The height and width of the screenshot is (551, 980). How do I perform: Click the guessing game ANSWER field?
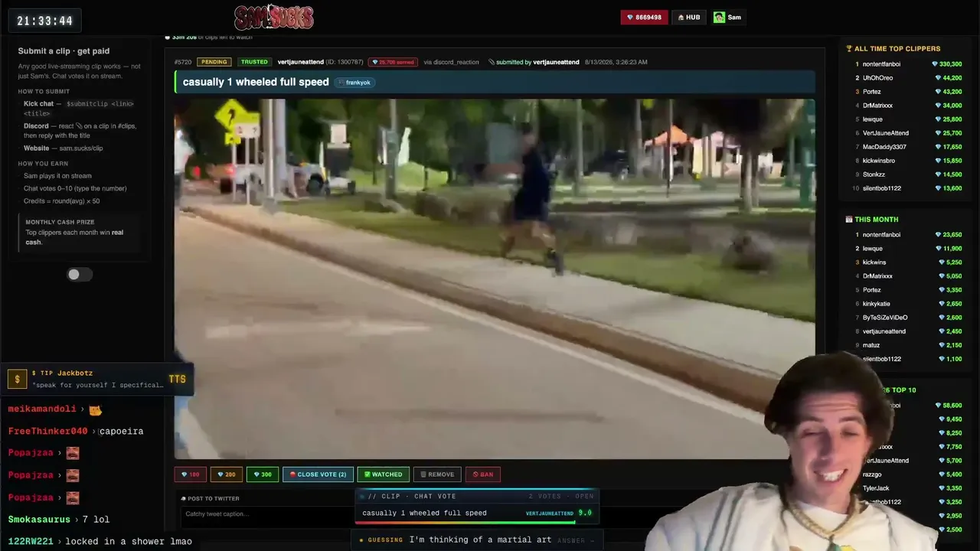point(576,540)
